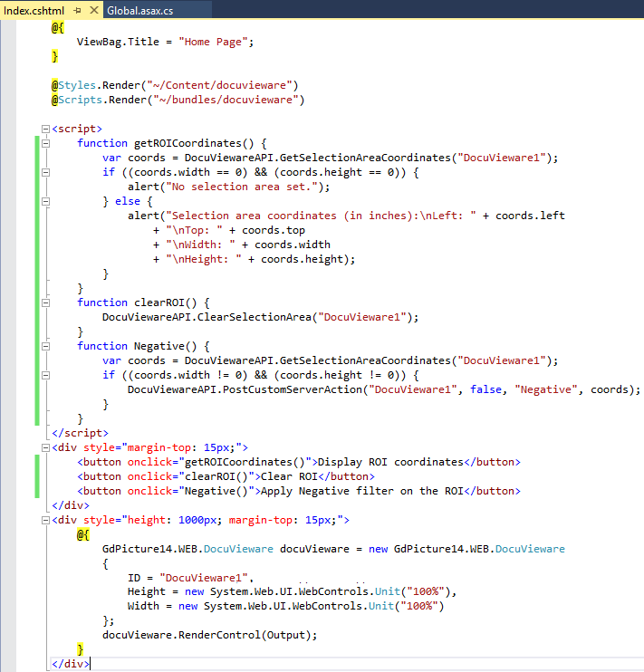The width and height of the screenshot is (644, 672).
Task: Click the opening @{ Razor marker at top
Action: pyautogui.click(x=57, y=28)
